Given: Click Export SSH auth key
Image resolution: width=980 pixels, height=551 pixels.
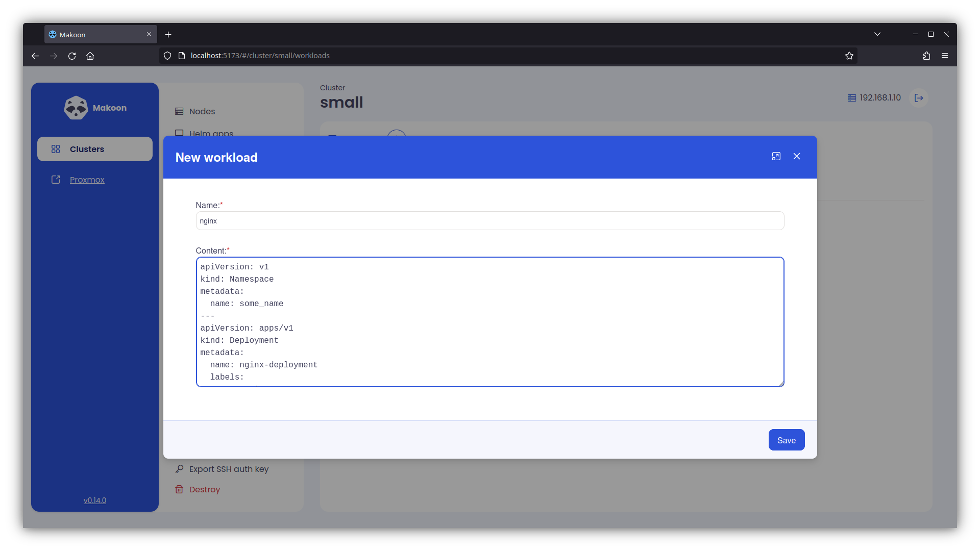Looking at the screenshot, I should click(x=228, y=469).
